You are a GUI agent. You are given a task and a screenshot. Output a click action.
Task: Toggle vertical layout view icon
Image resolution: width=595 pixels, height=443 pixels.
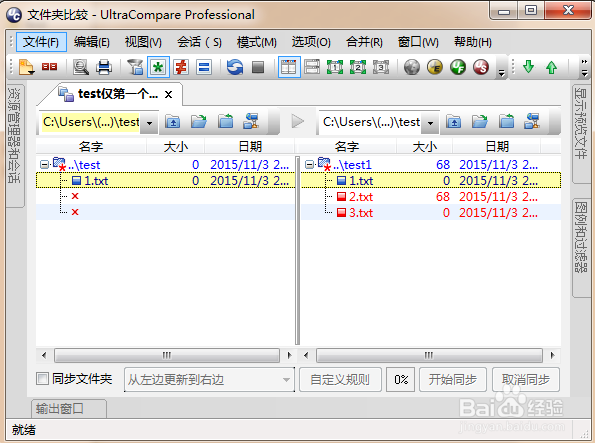[289, 67]
